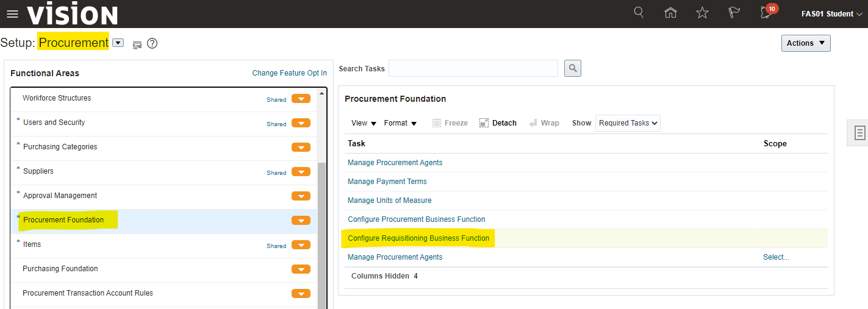The height and width of the screenshot is (309, 868).
Task: Click the Change Feature Opt In link
Action: coord(289,73)
